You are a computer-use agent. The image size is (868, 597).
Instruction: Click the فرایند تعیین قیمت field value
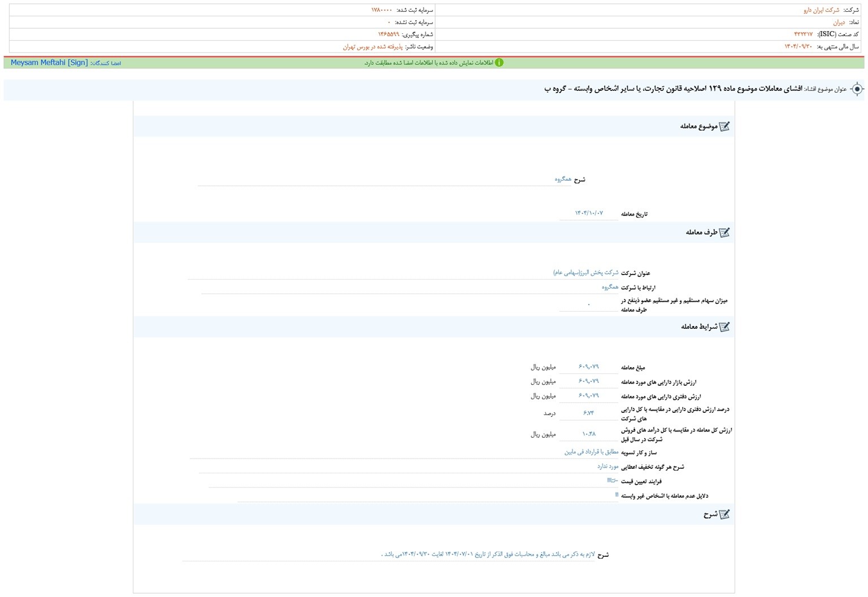(x=613, y=481)
